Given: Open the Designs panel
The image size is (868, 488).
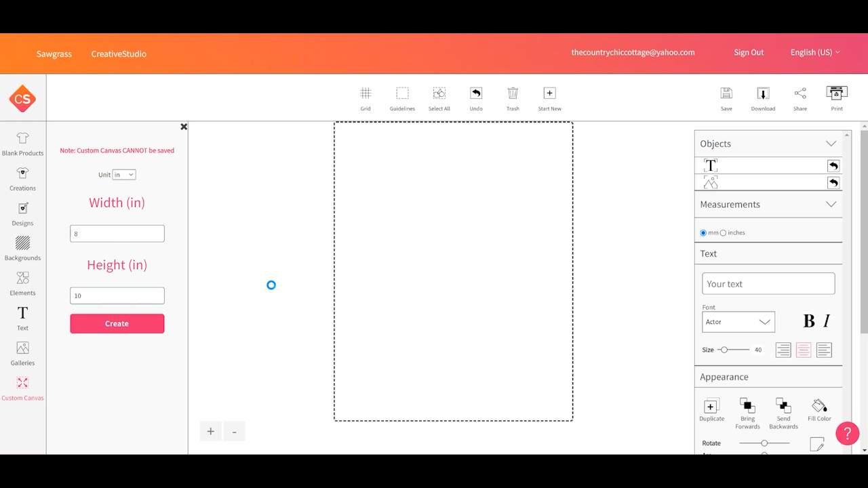Looking at the screenshot, I should click(22, 214).
